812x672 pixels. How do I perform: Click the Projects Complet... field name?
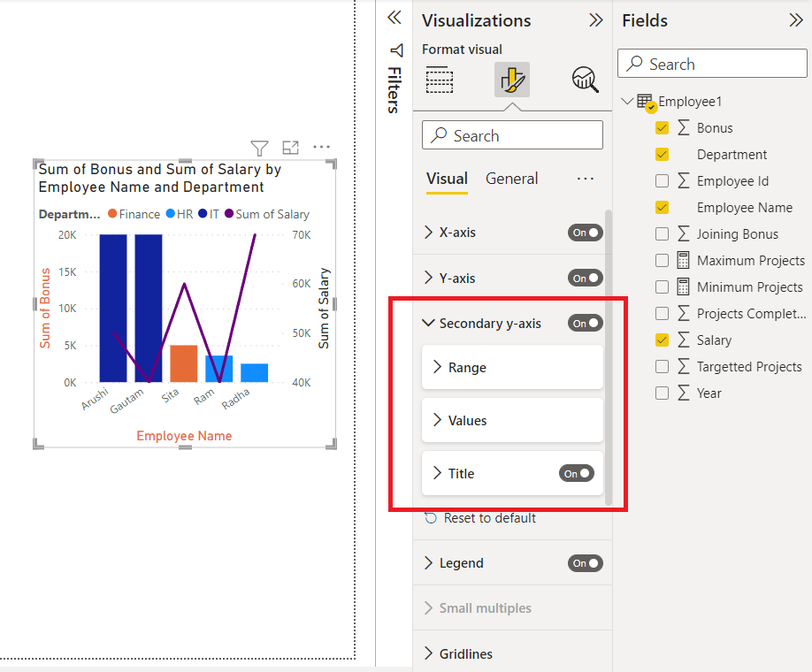pos(751,313)
